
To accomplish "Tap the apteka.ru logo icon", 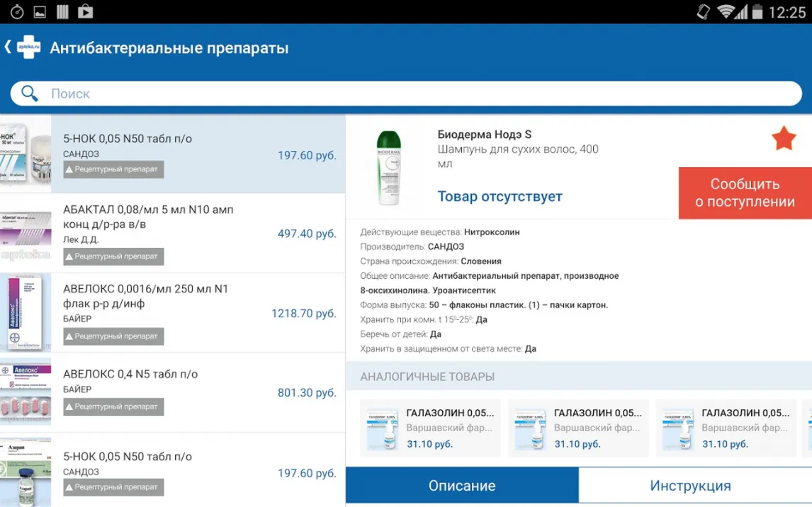I will 28,47.
